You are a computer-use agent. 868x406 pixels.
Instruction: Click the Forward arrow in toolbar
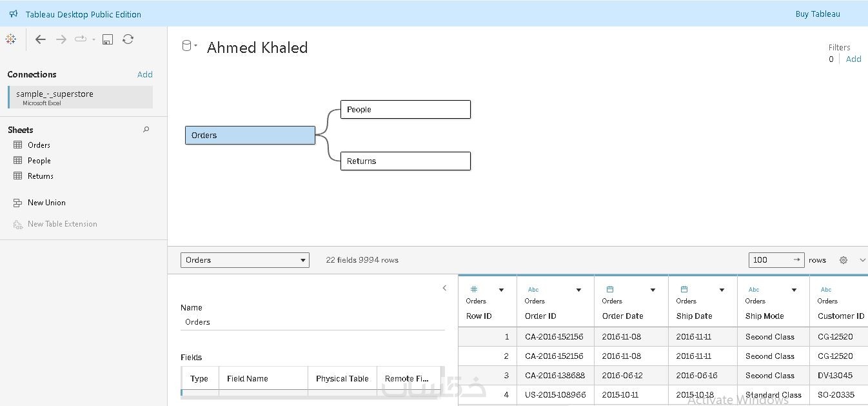61,39
